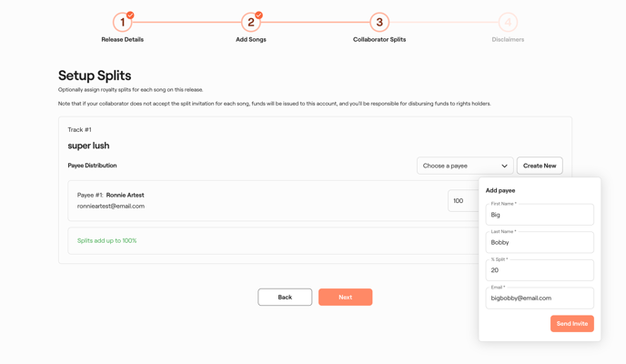Expand the Choose a payee chevron
Image resolution: width=626 pixels, height=364 pixels.
click(x=504, y=166)
